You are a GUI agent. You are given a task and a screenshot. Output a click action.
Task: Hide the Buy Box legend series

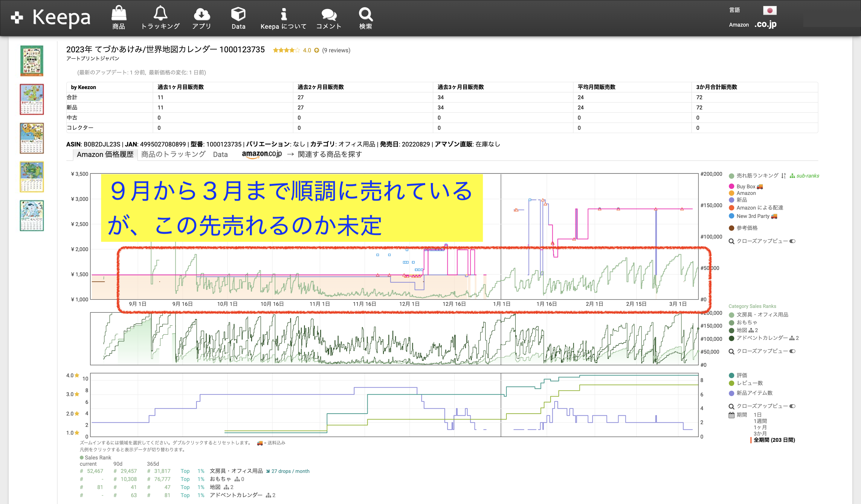[x=746, y=187]
